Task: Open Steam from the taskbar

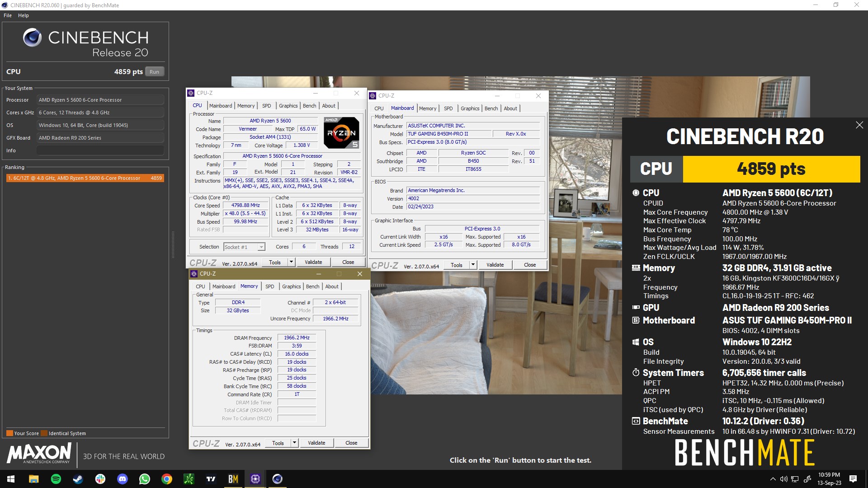Action: click(x=78, y=479)
